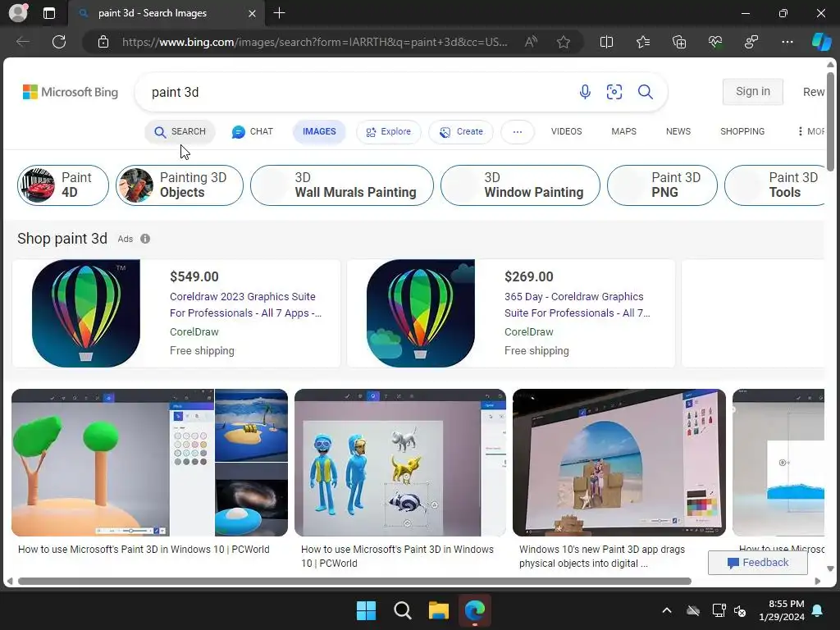This screenshot has width=840, height=630.
Task: Click the Read aloud icon in address bar
Action: 531,42
